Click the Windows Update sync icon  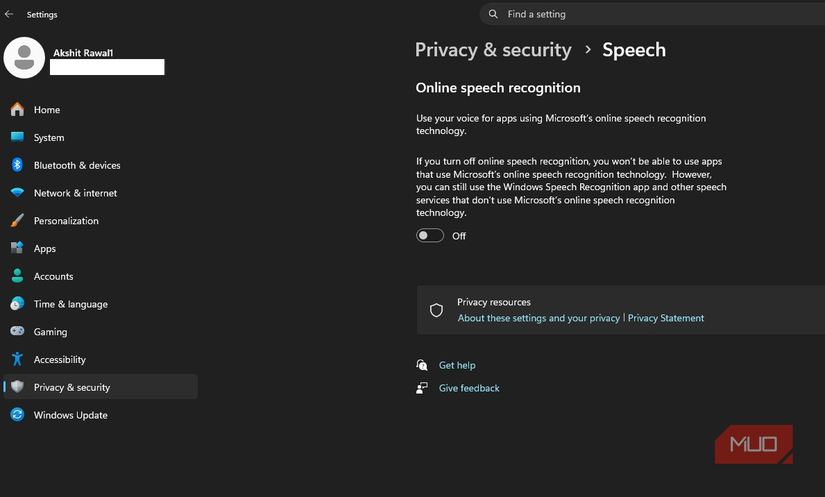click(17, 414)
